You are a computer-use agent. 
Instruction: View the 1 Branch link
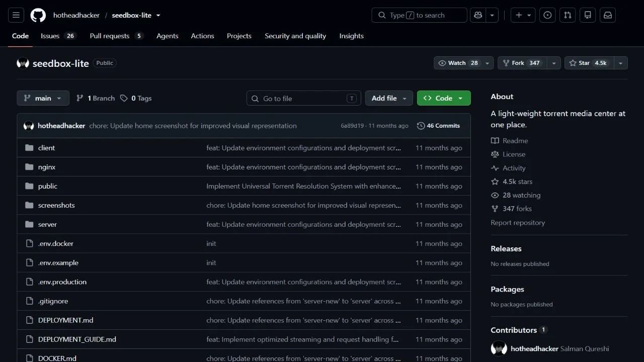click(96, 98)
